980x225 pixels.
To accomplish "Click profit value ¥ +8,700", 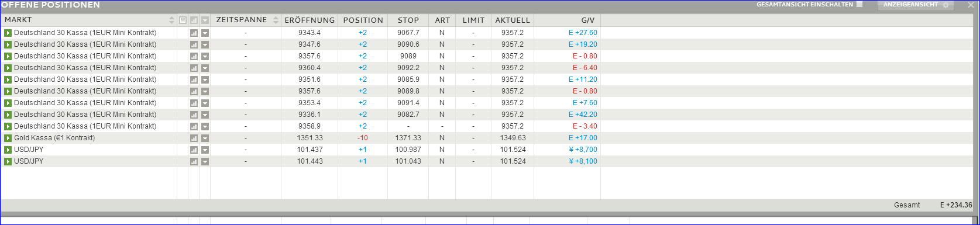I will pos(583,150).
